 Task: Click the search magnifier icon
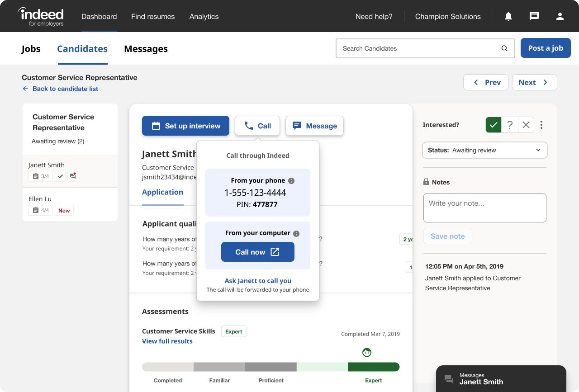(x=504, y=48)
